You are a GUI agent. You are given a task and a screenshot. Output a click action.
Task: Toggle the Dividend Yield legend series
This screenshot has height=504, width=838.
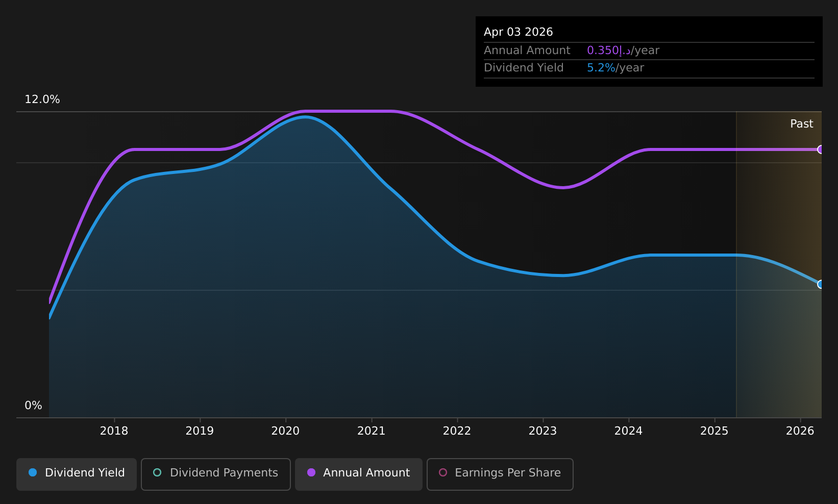(x=77, y=474)
